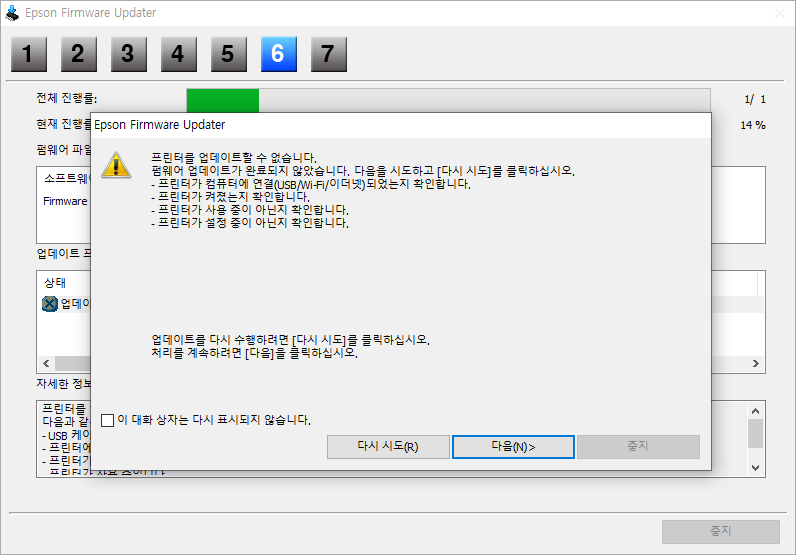
Task: Click the details box scroll up arrow
Action: [755, 411]
